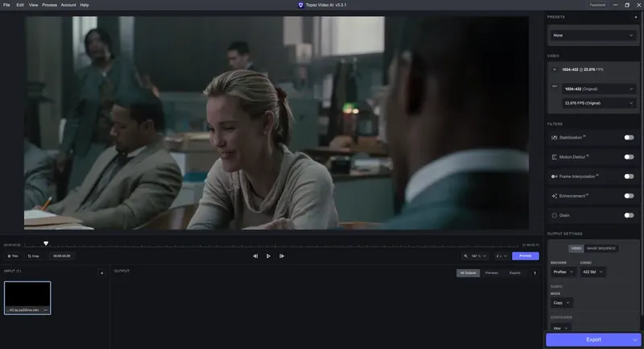Enable the Stabilization toggle
644x349 pixels.
coord(629,137)
